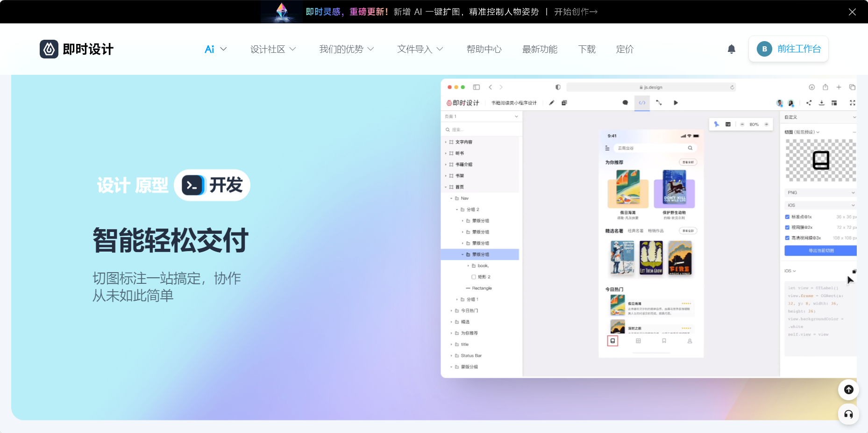The width and height of the screenshot is (868, 433).
Task: Select the highlighted 蒙版分组 layer row
Action: tap(480, 254)
